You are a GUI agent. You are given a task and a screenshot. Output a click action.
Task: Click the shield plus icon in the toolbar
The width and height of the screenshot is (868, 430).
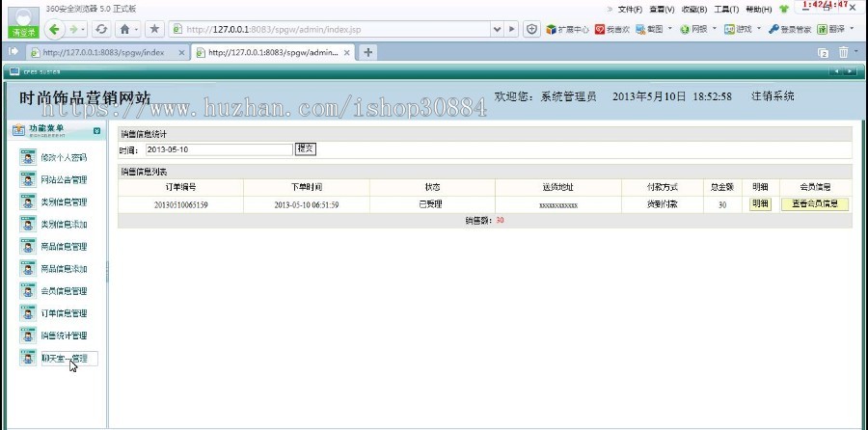pyautogui.click(x=532, y=29)
